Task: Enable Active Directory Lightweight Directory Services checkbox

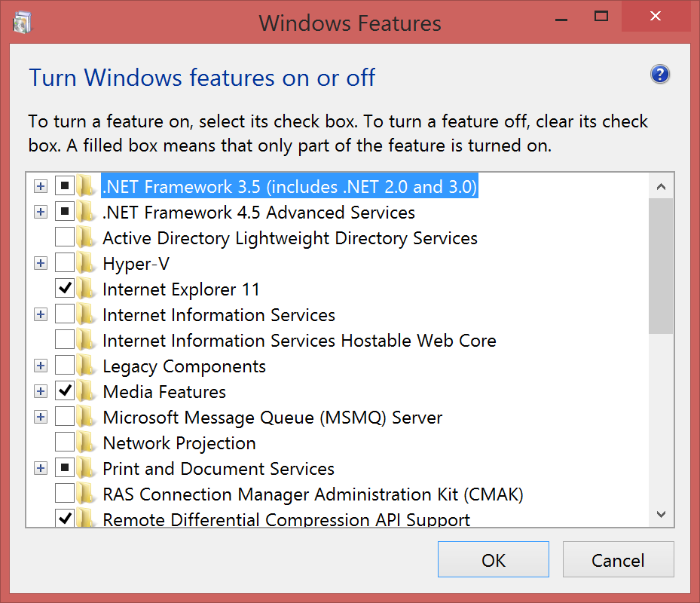Action: (x=65, y=237)
